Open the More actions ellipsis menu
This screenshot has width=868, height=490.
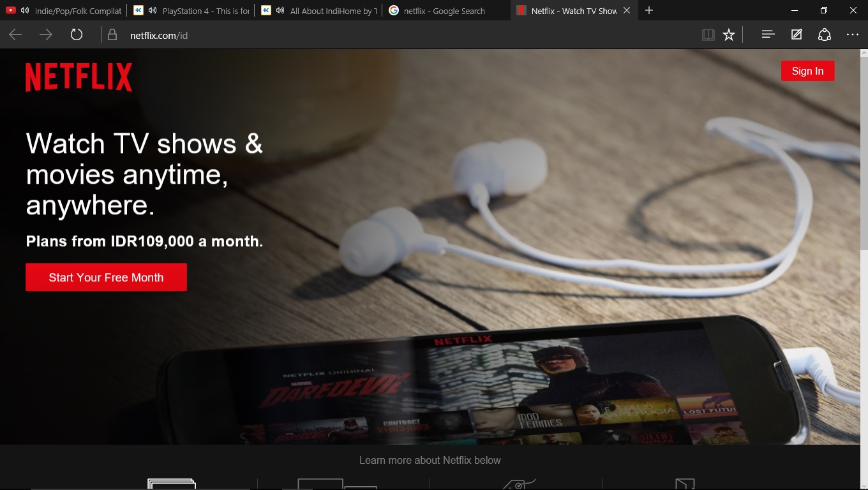click(x=853, y=35)
